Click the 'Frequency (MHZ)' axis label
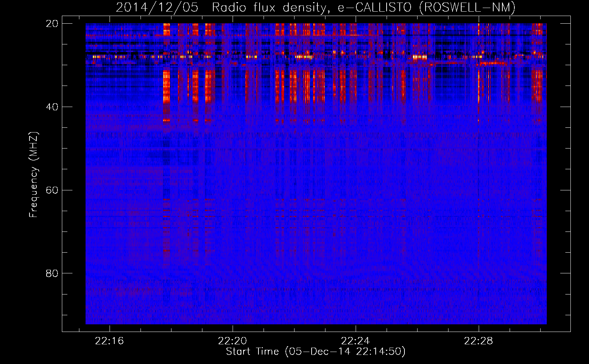Screen dimensions: 589x364 33,174
